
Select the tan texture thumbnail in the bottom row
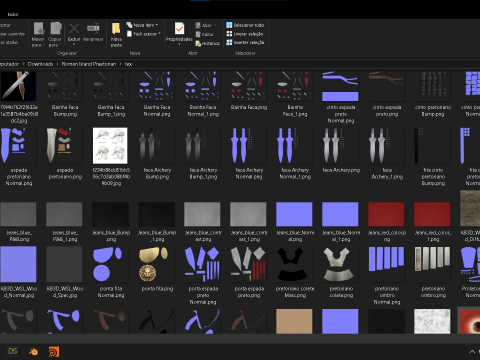click(x=294, y=321)
